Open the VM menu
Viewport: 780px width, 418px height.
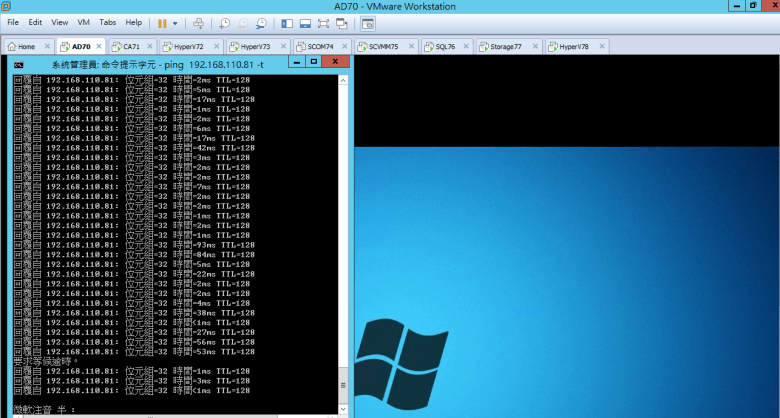point(83,22)
